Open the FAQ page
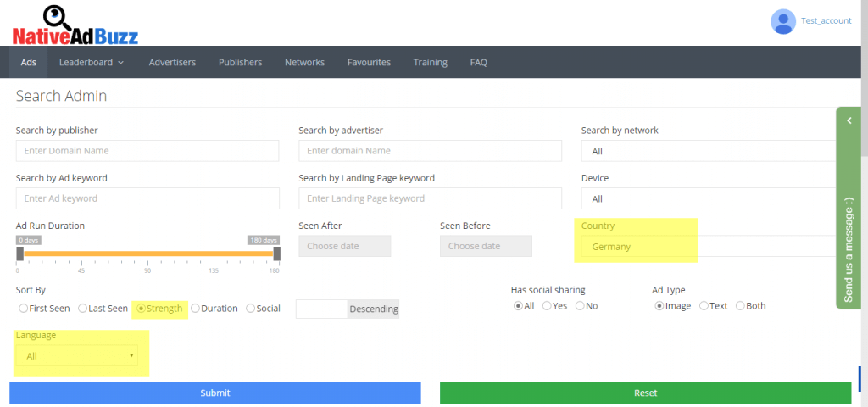The height and width of the screenshot is (407, 868). pos(478,62)
